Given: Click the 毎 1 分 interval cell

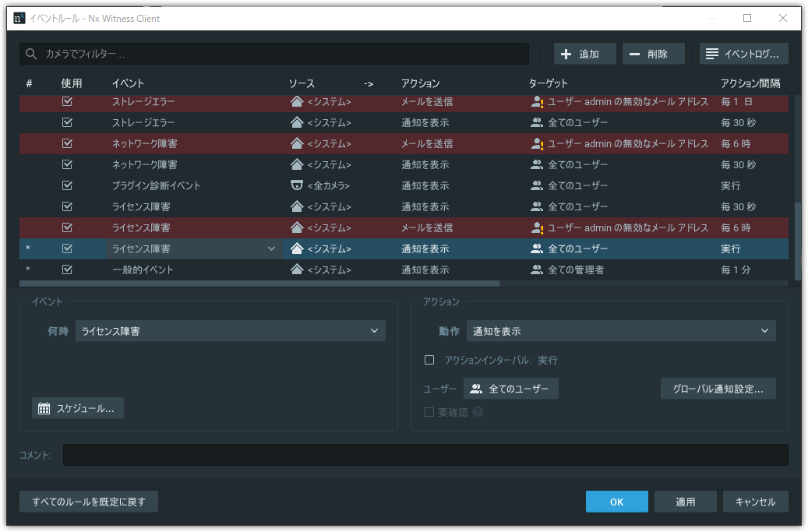Looking at the screenshot, I should 736,270.
